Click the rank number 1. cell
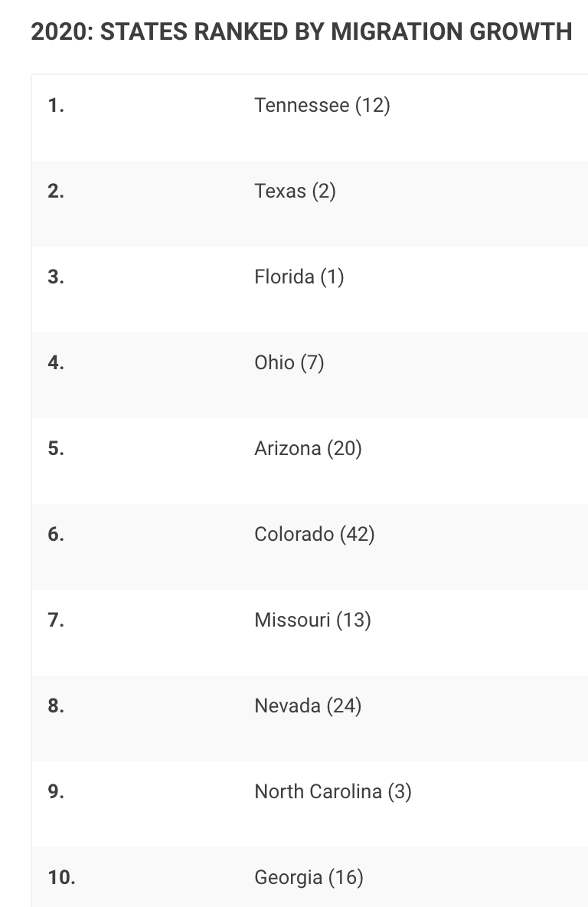The height and width of the screenshot is (907, 588). pos(56,105)
